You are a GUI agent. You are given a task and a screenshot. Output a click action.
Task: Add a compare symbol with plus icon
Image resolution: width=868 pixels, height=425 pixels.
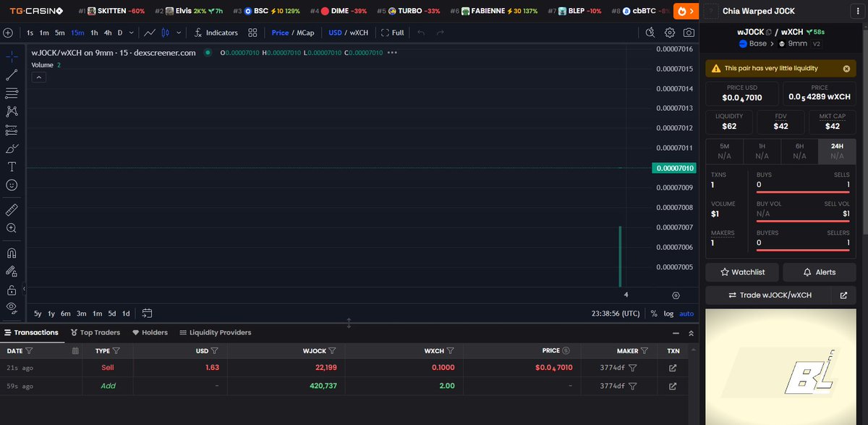click(8, 33)
